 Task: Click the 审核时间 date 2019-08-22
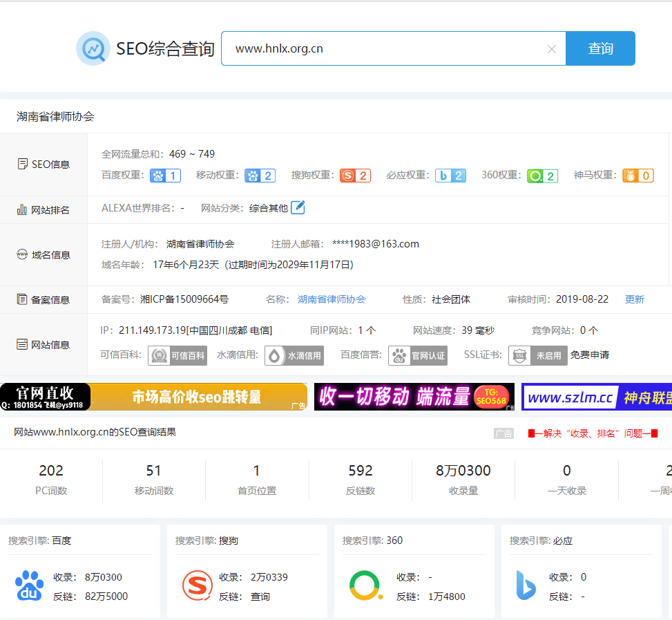(x=582, y=299)
